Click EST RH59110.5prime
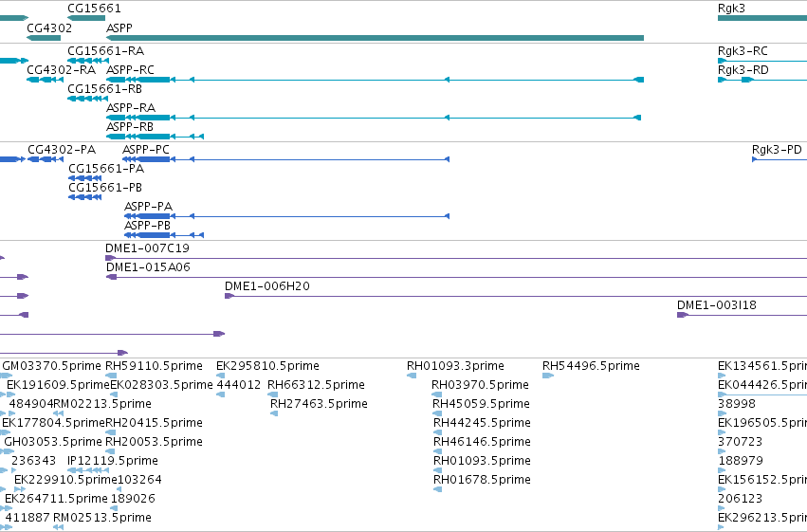This screenshot has height=532, width=807. [154, 366]
